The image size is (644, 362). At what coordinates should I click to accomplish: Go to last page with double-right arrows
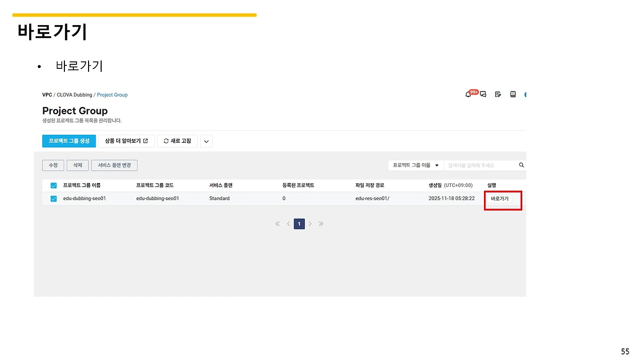[321, 224]
